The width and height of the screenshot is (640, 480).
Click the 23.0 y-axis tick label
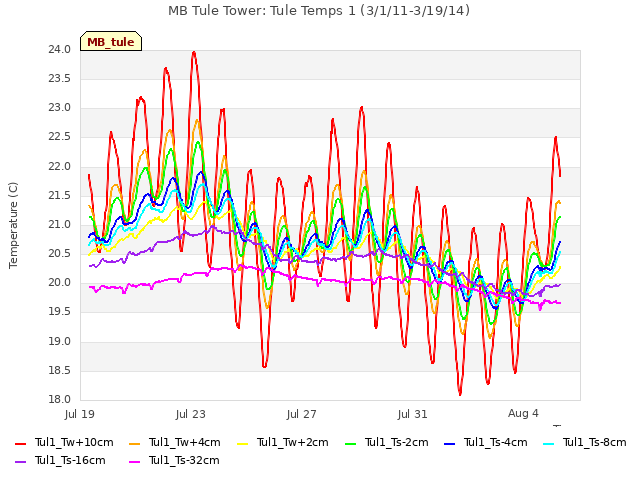click(60, 108)
